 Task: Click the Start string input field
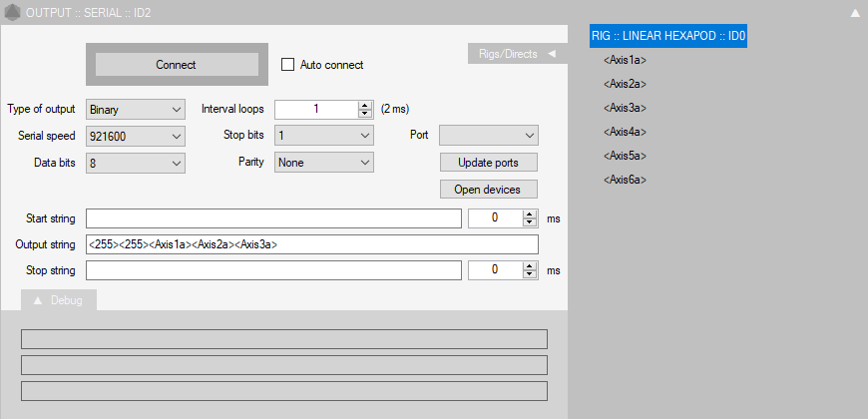[x=273, y=218]
